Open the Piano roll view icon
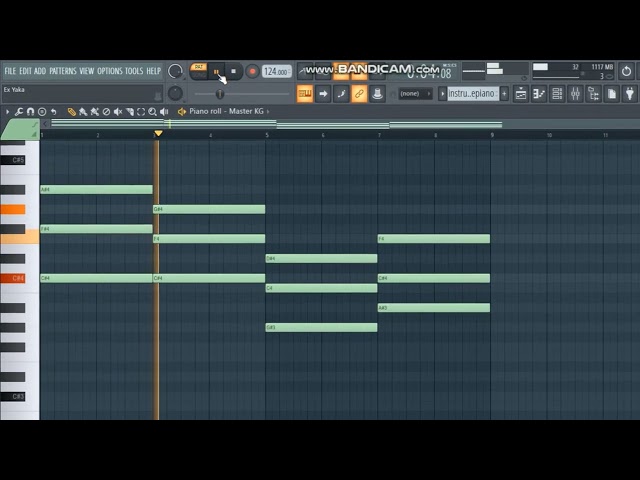This screenshot has height=480, width=640. pyautogui.click(x=539, y=94)
